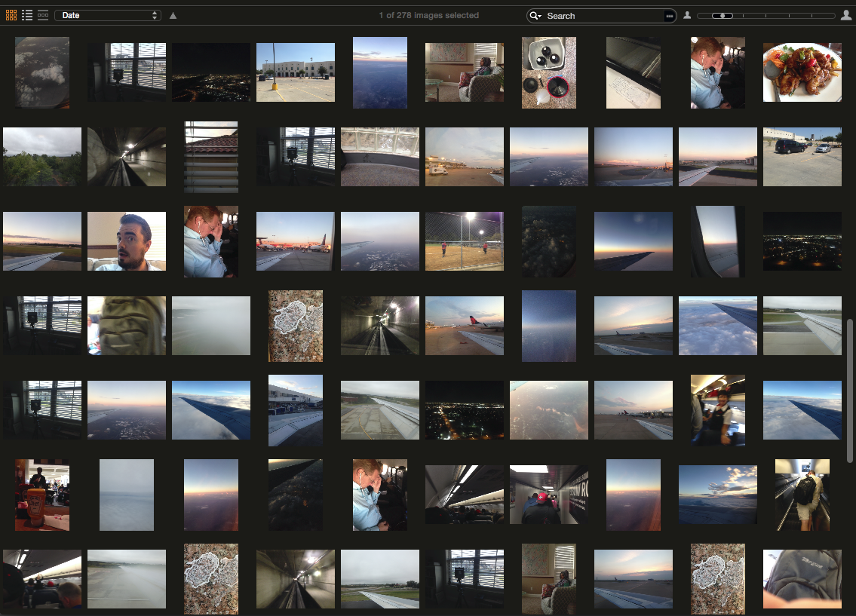Select the glass block wall photo
Viewport: 856px width, 616px height.
380,157
